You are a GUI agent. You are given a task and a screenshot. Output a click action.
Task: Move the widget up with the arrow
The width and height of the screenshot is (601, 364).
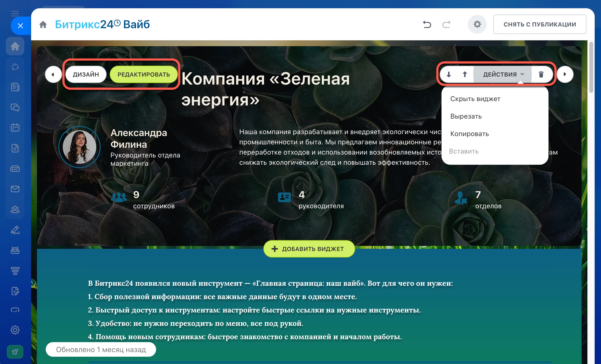[x=465, y=74]
